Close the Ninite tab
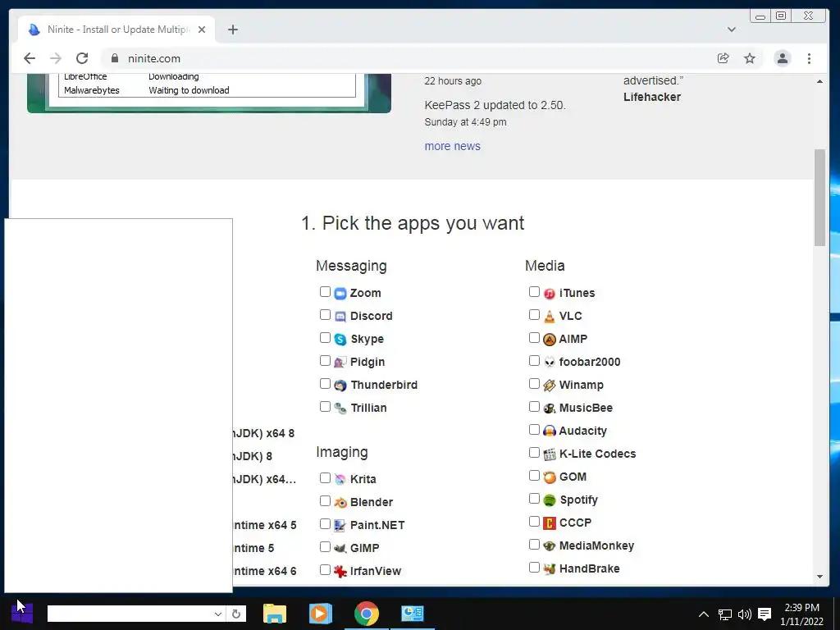 (x=202, y=30)
